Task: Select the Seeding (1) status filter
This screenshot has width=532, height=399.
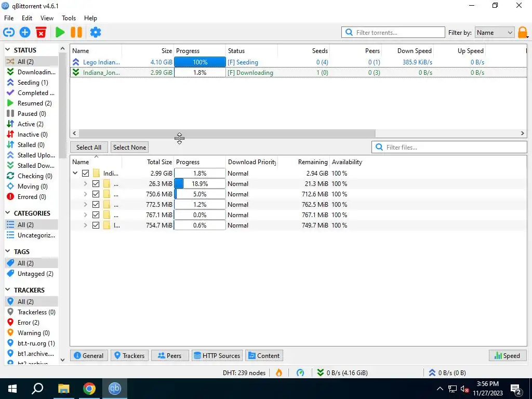Action: [x=31, y=83]
